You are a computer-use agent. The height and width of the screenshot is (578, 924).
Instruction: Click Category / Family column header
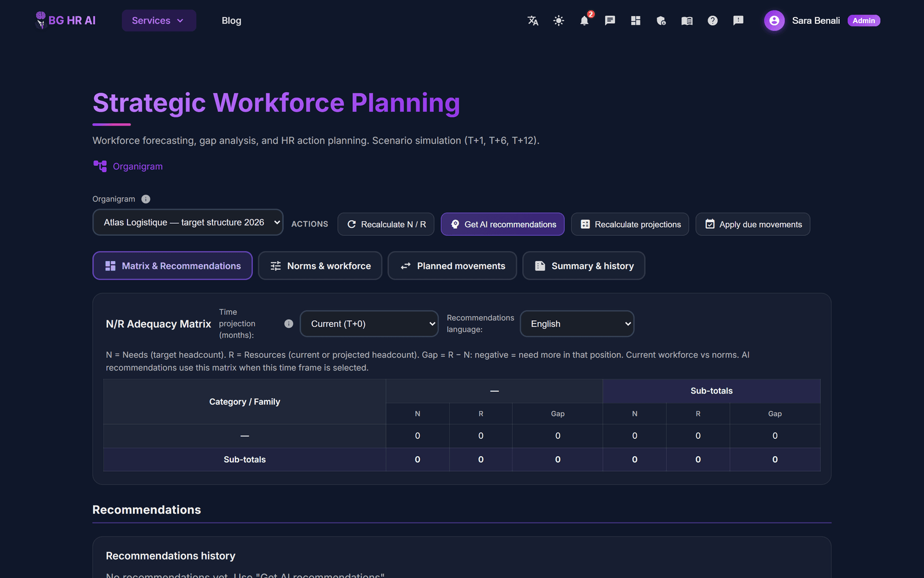pyautogui.click(x=245, y=402)
